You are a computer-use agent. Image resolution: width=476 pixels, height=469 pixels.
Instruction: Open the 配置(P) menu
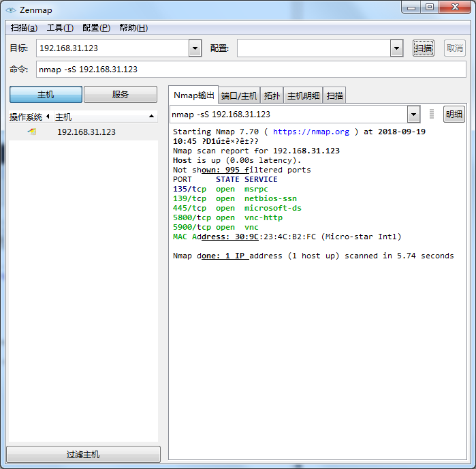coord(97,28)
